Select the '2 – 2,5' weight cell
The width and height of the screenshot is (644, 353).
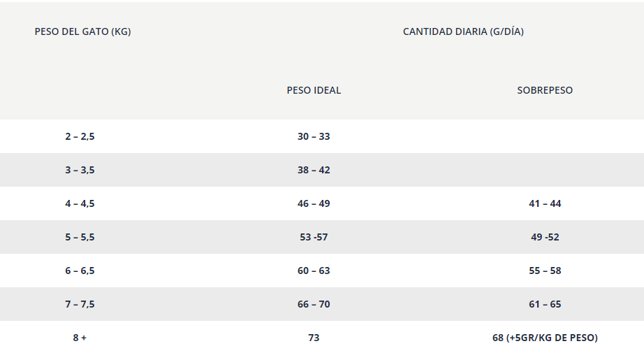coord(80,136)
